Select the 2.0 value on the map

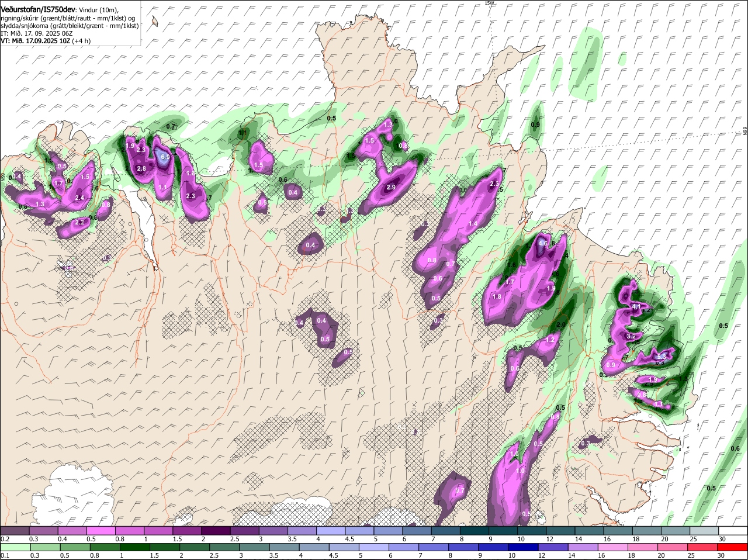(x=562, y=325)
